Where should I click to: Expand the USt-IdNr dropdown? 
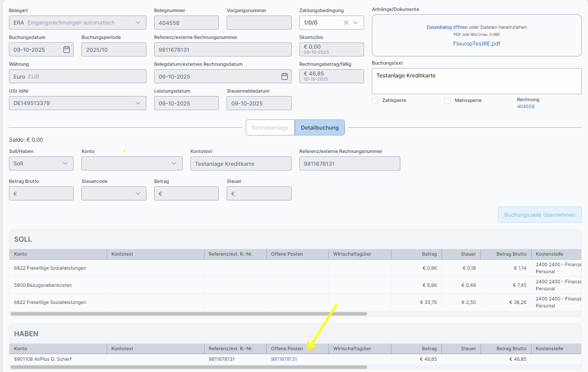(x=138, y=103)
